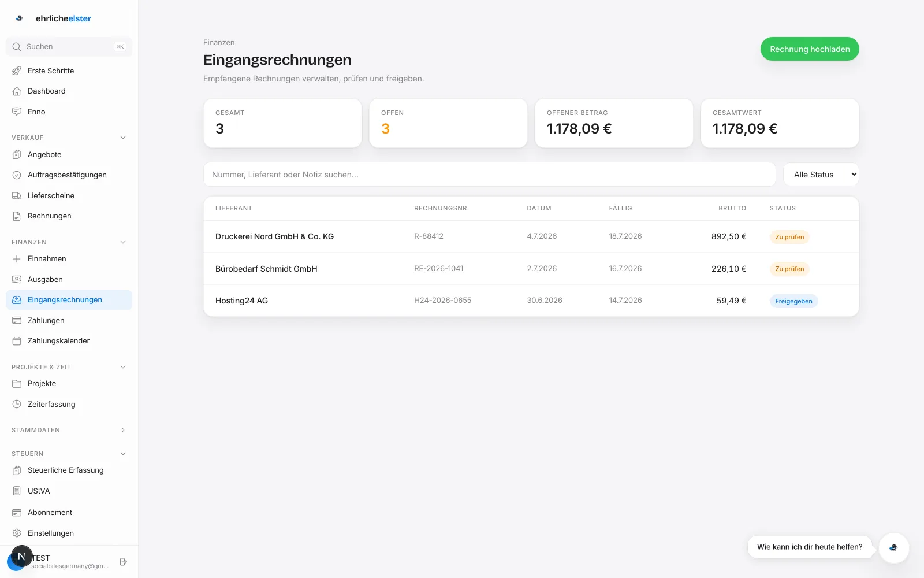Click the chat icon beside Enno
Image resolution: width=924 pixels, height=578 pixels.
click(x=17, y=112)
